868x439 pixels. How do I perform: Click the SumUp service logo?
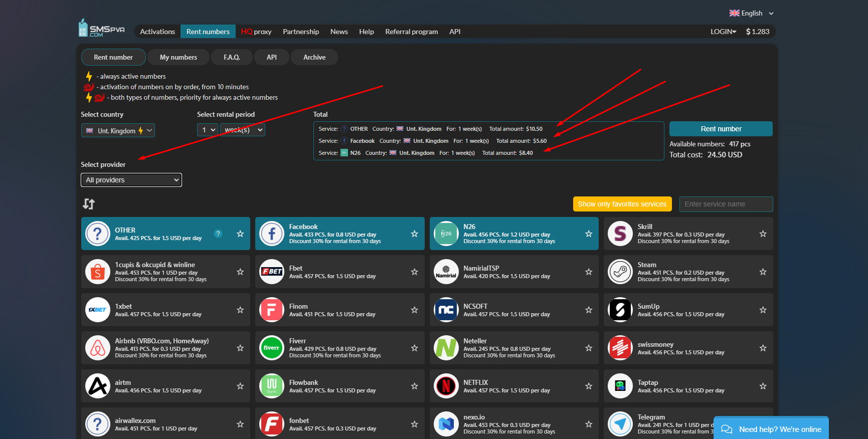620,310
